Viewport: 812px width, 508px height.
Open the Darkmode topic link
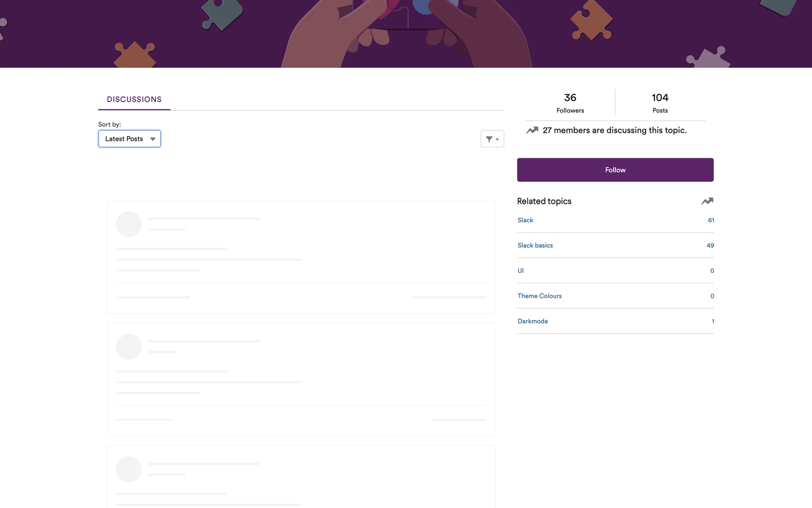click(x=532, y=321)
